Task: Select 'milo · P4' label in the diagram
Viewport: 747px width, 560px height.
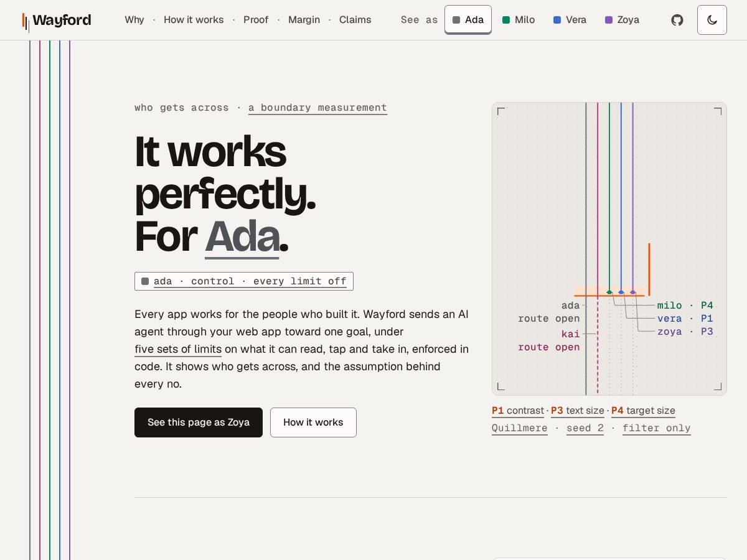Action: (x=685, y=306)
